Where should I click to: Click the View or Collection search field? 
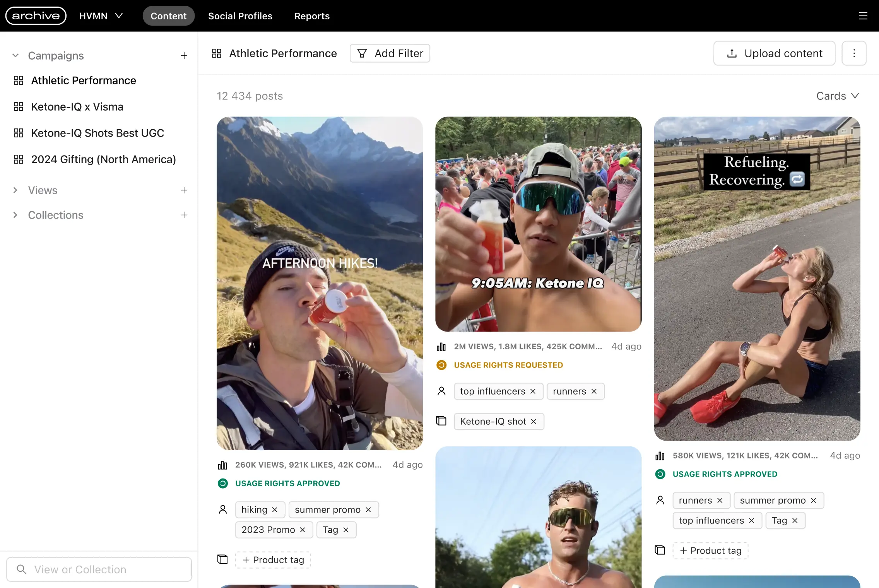point(99,569)
